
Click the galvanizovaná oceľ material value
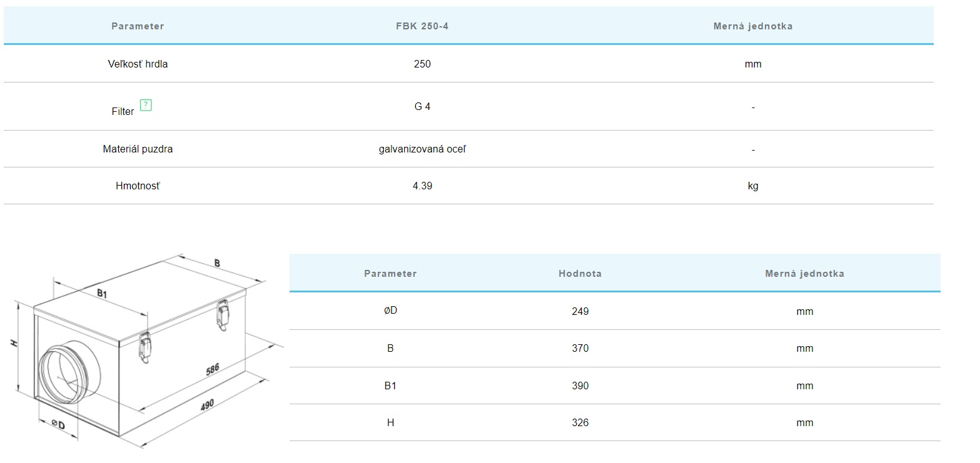(422, 149)
